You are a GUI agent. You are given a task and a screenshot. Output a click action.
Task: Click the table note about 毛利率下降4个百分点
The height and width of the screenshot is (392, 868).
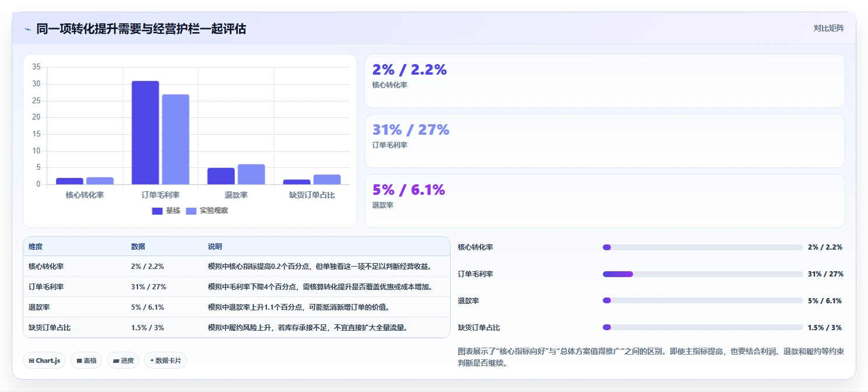tap(320, 286)
